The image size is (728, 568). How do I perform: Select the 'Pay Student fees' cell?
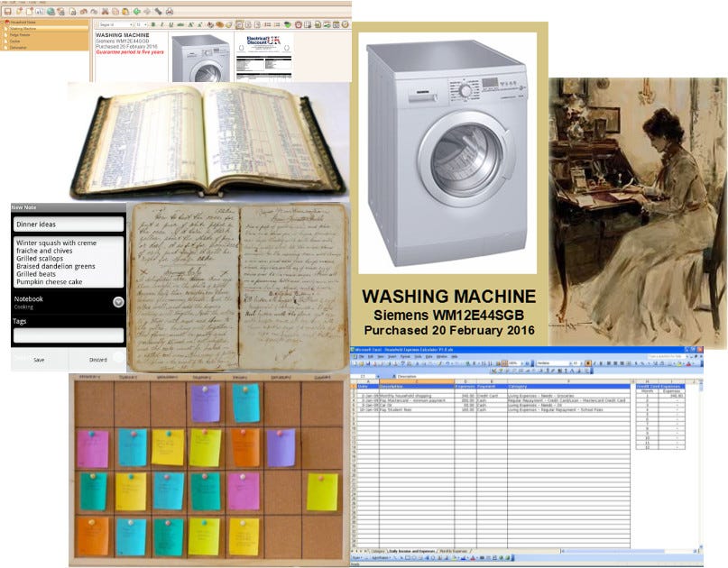tap(417, 409)
